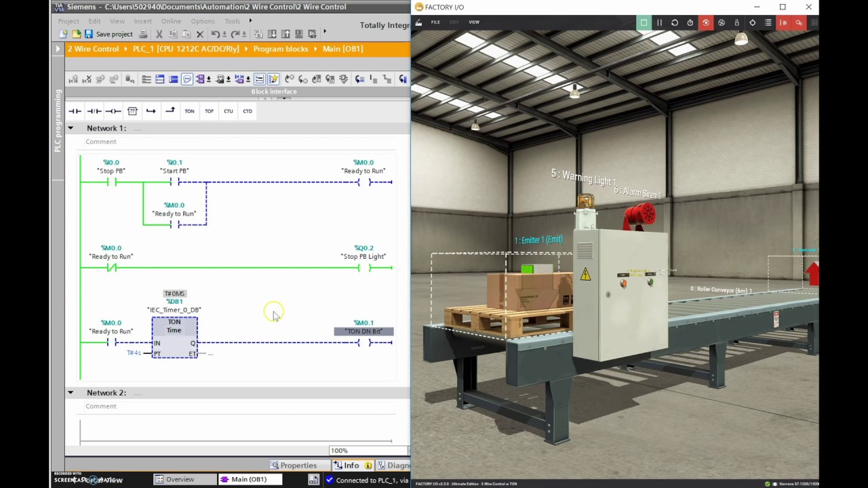Expand the project tree side arrow

click(59, 49)
